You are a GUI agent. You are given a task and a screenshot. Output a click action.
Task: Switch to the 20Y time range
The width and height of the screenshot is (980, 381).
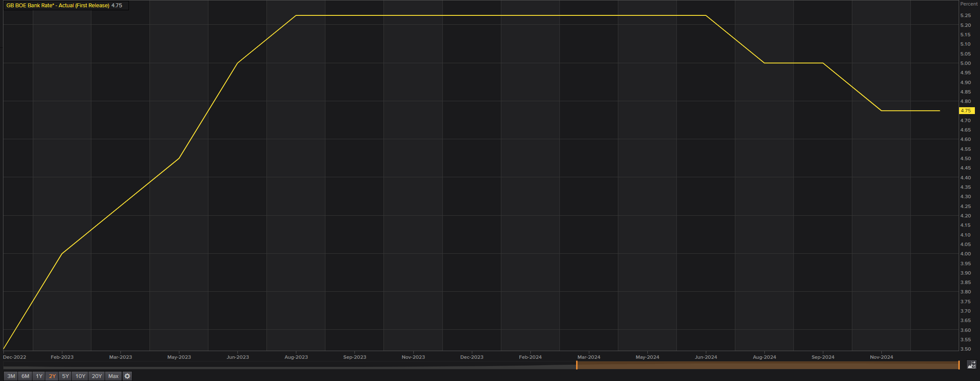point(97,376)
